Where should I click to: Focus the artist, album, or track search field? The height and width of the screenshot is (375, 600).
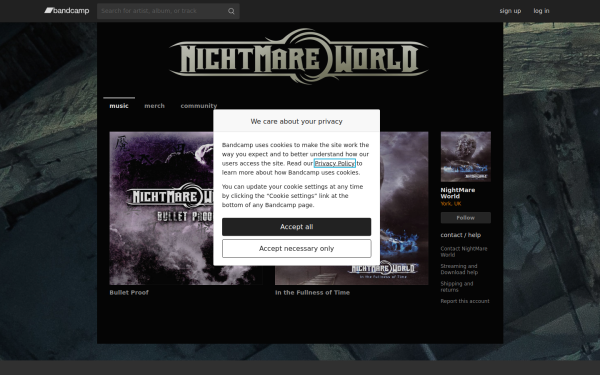point(168,11)
